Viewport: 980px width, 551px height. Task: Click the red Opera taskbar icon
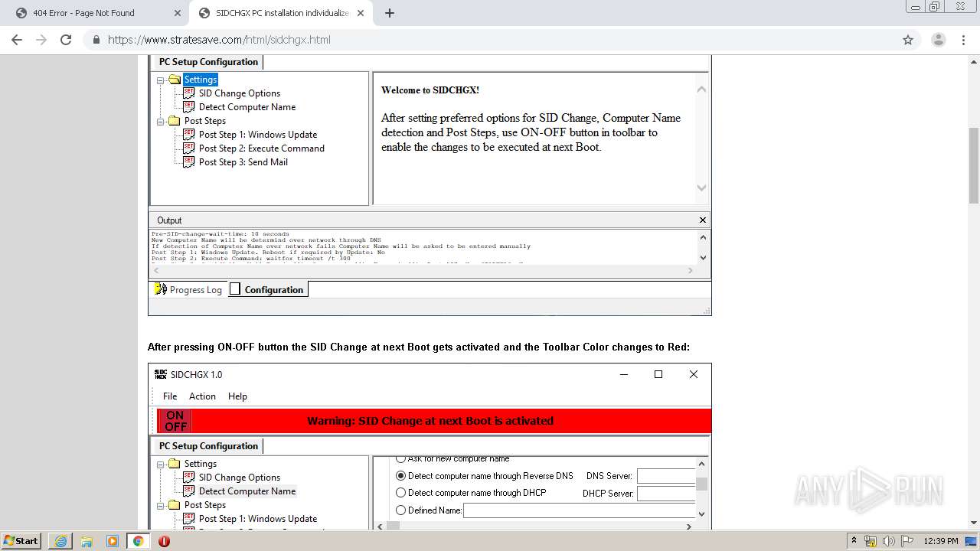click(x=164, y=541)
